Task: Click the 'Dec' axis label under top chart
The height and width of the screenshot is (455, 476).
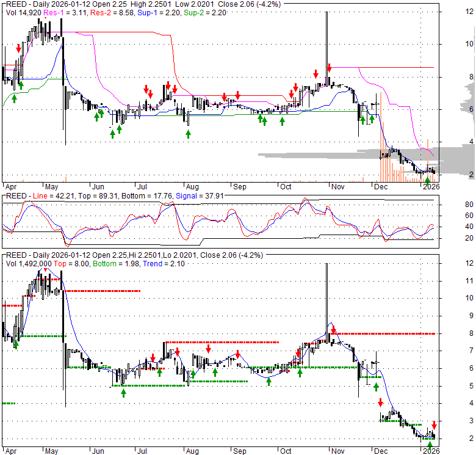Action: [381, 186]
